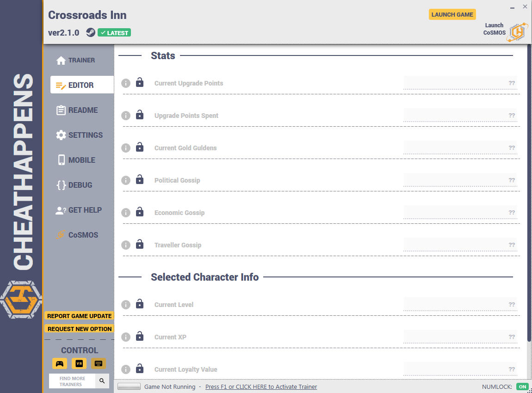The height and width of the screenshot is (393, 532).
Task: Click the Current Gold Guldens value field
Action: point(460,148)
